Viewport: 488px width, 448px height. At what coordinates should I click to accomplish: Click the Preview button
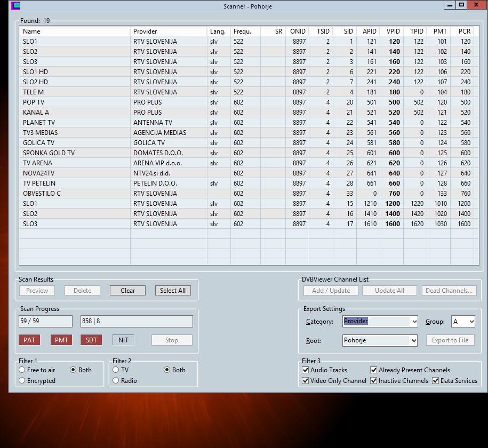[x=37, y=291]
